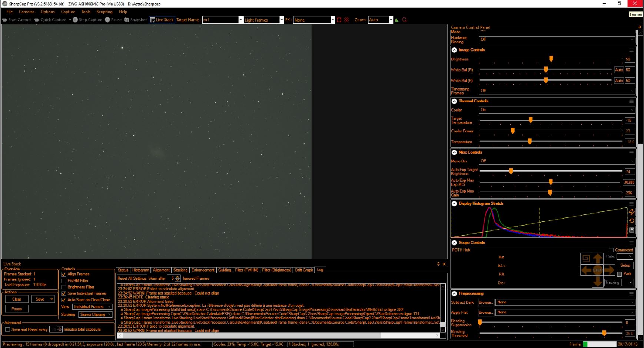Click the White Bal (R) Auto button
This screenshot has width=644, height=348.
point(619,70)
